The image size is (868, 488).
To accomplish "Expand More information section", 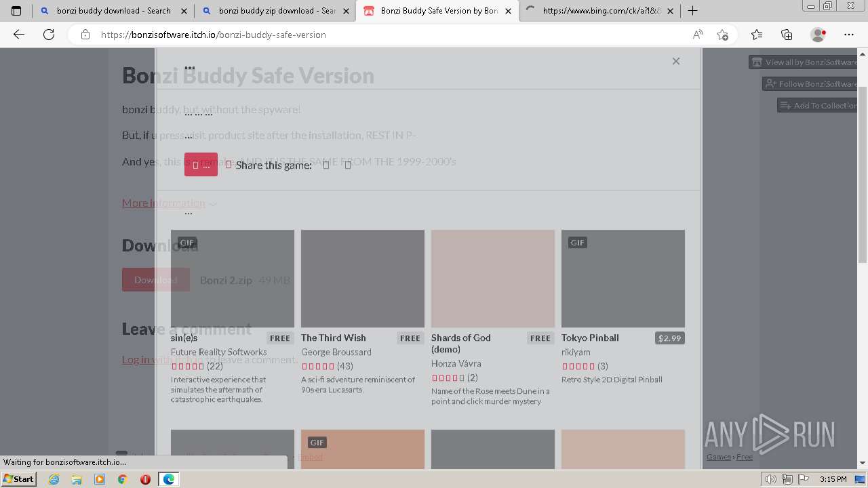I will point(169,203).
